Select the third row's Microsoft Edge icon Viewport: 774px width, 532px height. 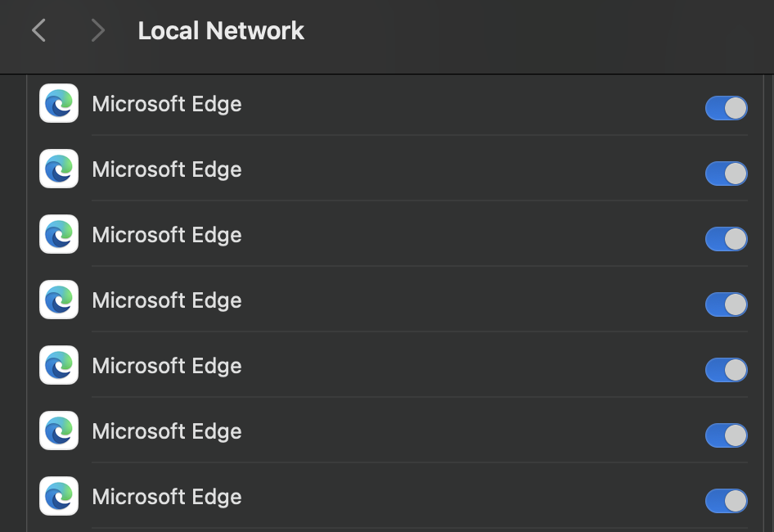pos(59,235)
